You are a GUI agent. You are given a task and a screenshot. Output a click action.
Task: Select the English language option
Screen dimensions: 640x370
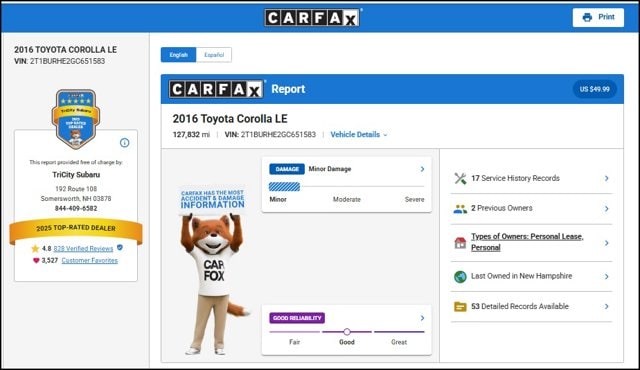(x=178, y=55)
